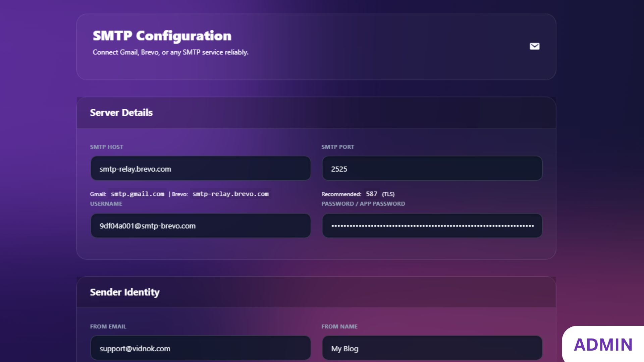644x362 pixels.
Task: Click the FROM NAME label
Action: tap(339, 326)
